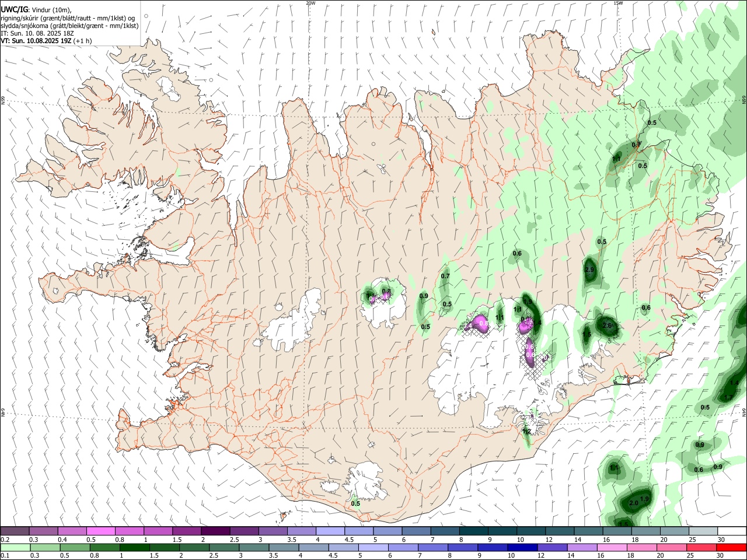Select the lower legend swatch starting at 14
This screenshot has height=560, width=747.
pos(581,547)
